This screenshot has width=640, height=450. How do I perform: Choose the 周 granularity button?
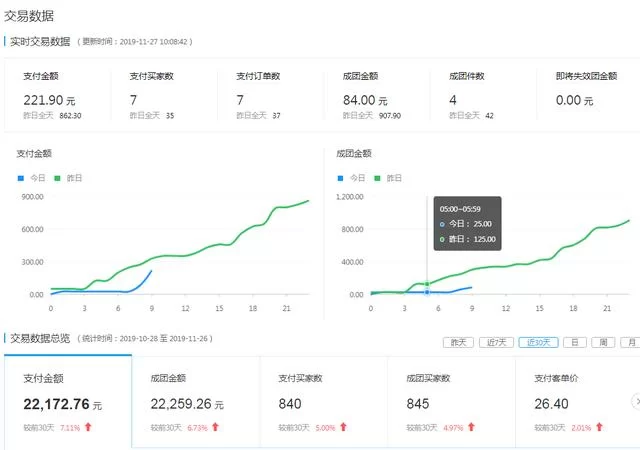604,342
